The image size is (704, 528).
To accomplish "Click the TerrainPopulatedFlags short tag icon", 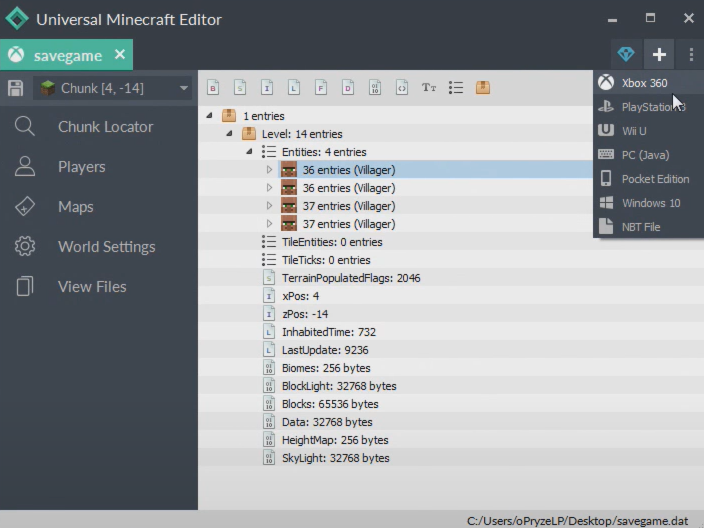I will pyautogui.click(x=268, y=278).
